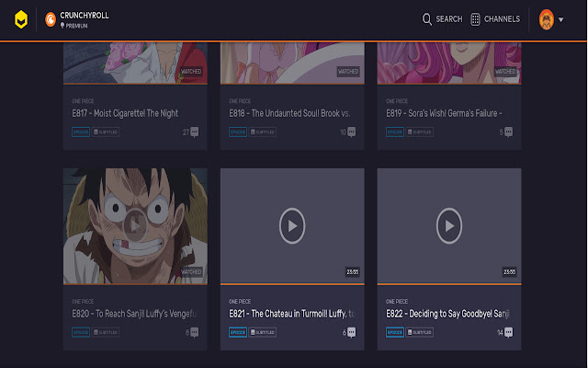
Task: Click ONE PIECE series label above E821
Action: (240, 301)
